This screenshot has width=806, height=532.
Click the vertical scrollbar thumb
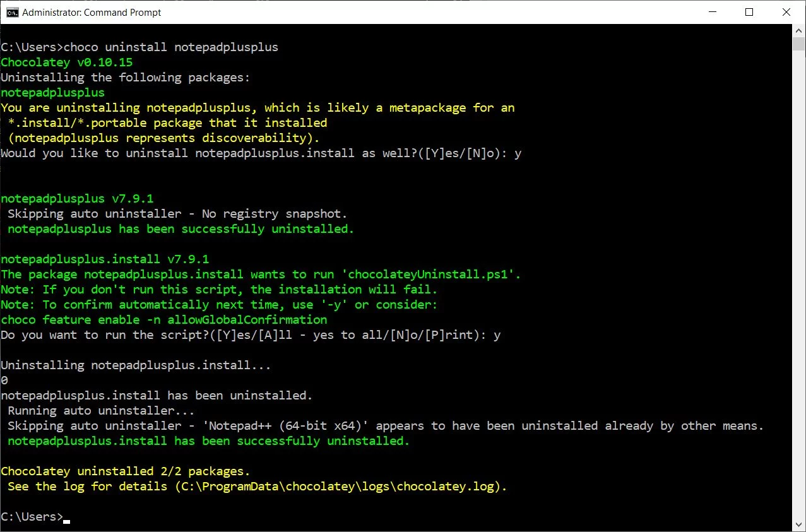point(798,44)
